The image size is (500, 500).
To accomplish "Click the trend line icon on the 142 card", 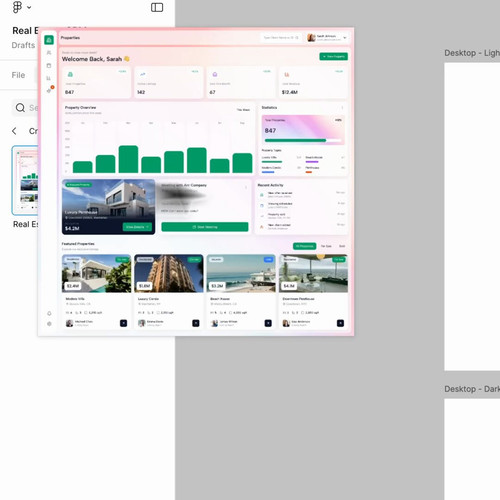I will (143, 74).
